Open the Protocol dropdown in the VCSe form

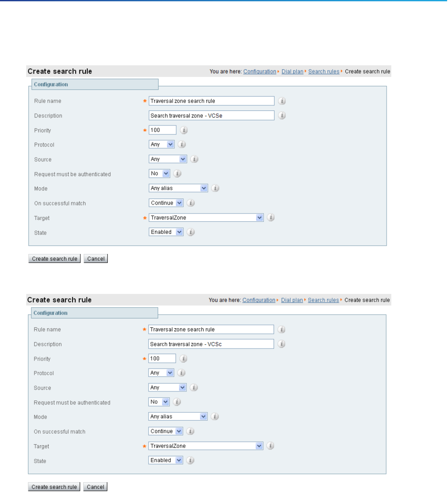point(162,144)
